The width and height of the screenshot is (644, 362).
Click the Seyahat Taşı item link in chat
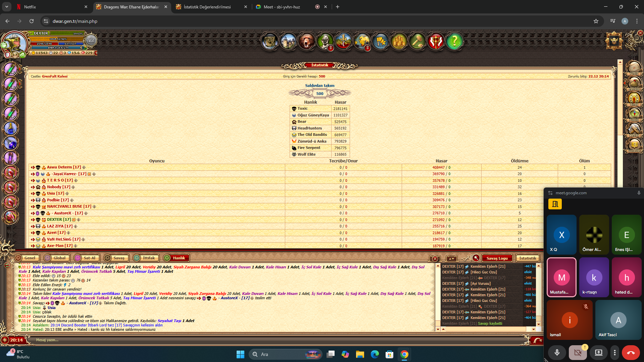pyautogui.click(x=169, y=321)
